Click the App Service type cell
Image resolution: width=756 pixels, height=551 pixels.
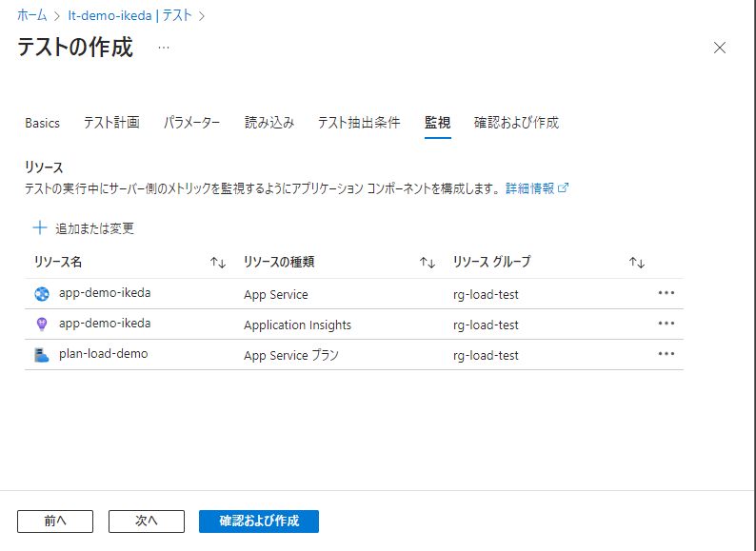point(276,295)
